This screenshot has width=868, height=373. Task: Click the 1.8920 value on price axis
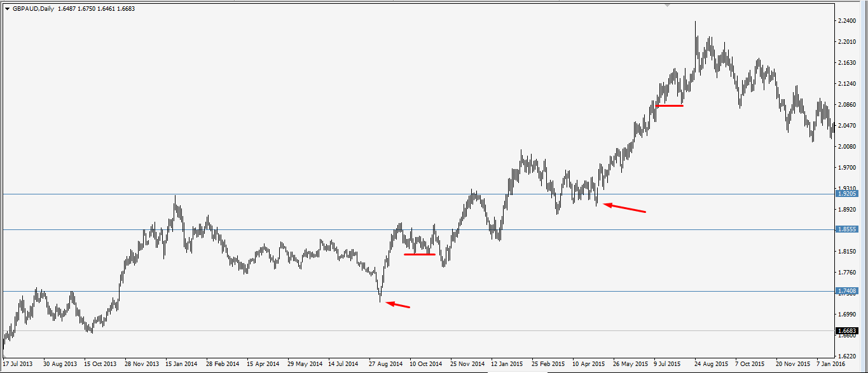[846, 209]
